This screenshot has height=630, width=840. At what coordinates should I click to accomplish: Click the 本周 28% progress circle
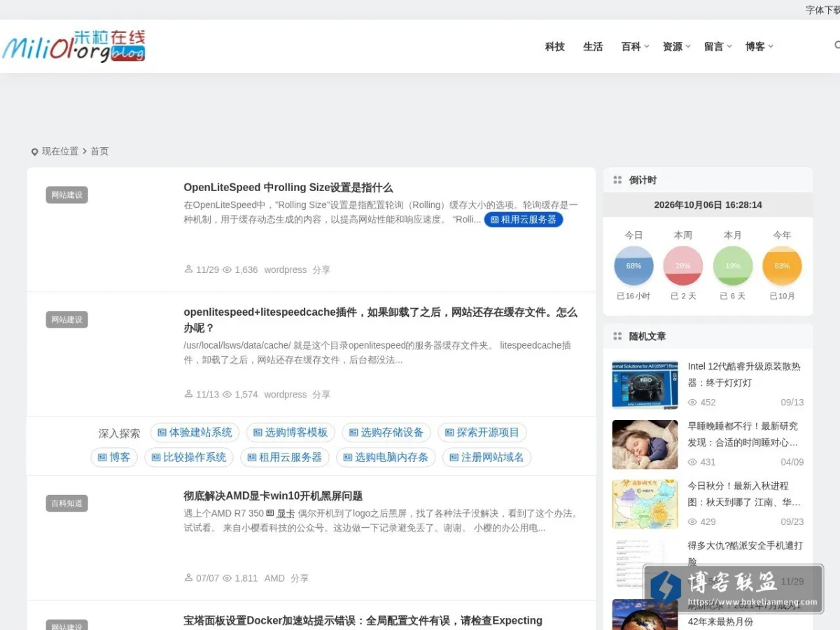click(x=683, y=265)
